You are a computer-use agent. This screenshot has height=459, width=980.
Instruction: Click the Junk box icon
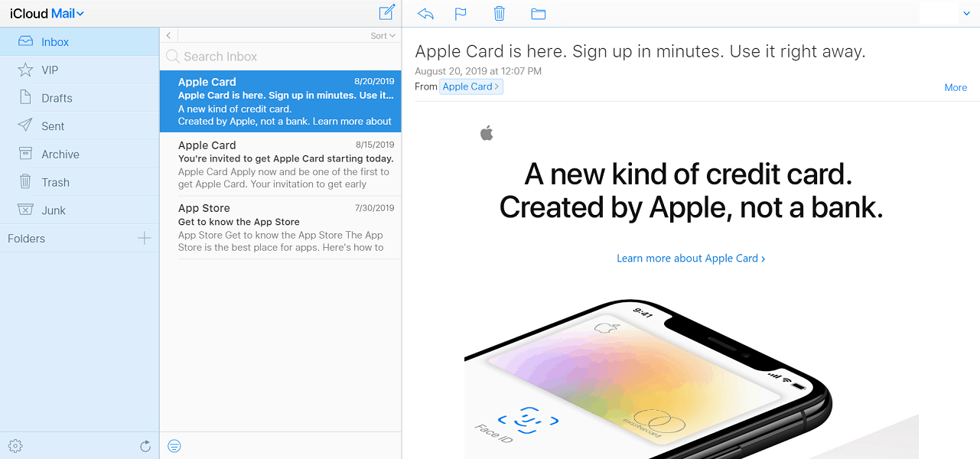point(25,210)
